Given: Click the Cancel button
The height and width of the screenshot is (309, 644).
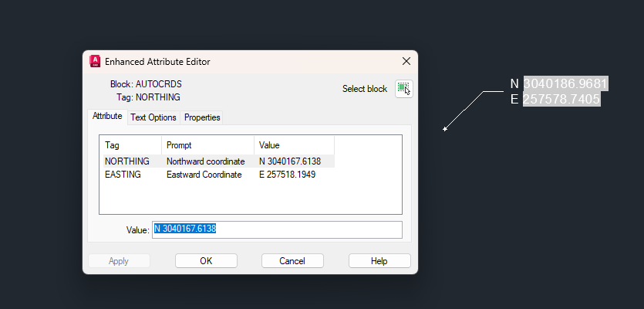Looking at the screenshot, I should coord(292,261).
